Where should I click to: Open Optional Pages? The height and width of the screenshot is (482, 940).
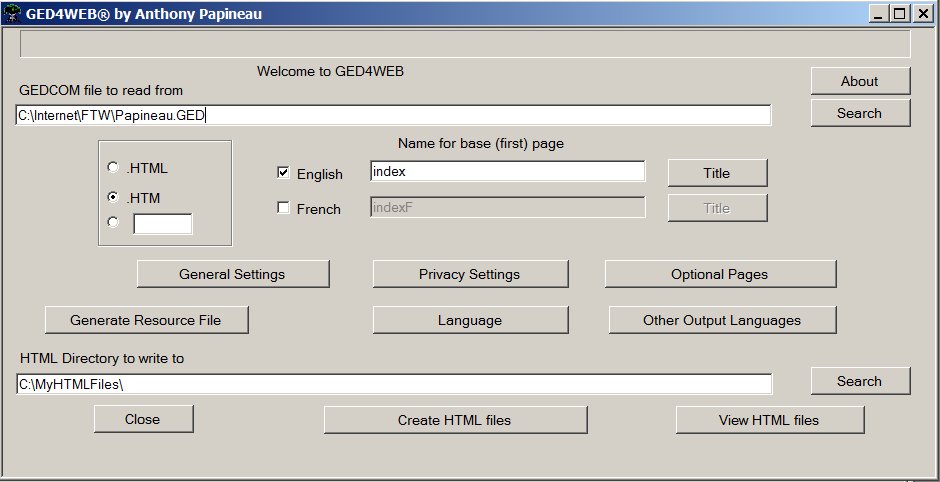click(x=720, y=274)
